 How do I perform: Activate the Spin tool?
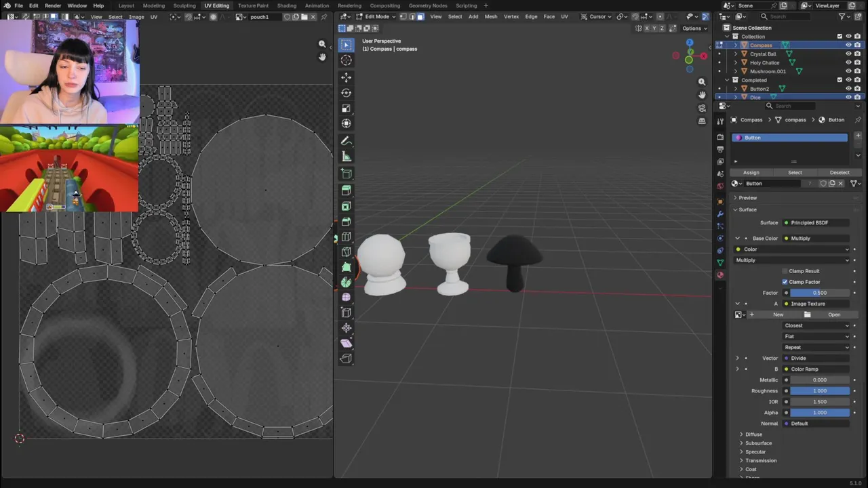click(x=346, y=283)
